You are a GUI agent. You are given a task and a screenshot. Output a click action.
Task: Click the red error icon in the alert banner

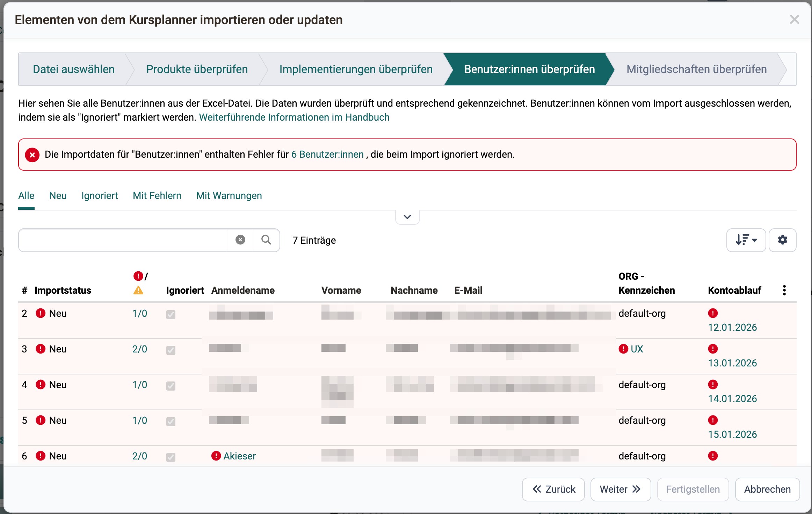point(32,155)
